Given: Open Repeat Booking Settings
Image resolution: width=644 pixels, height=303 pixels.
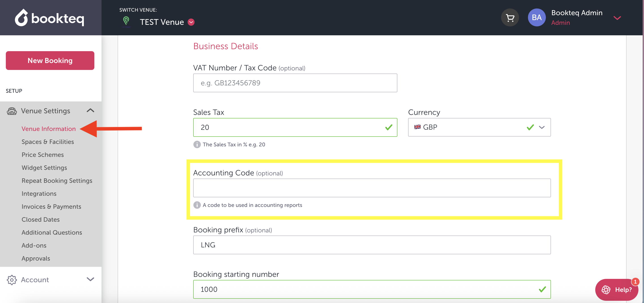Looking at the screenshot, I should pyautogui.click(x=57, y=181).
